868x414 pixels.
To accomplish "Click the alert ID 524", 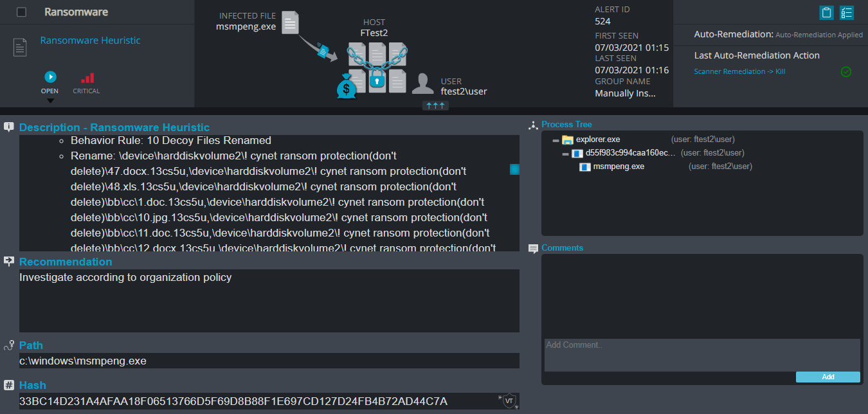I will (603, 21).
